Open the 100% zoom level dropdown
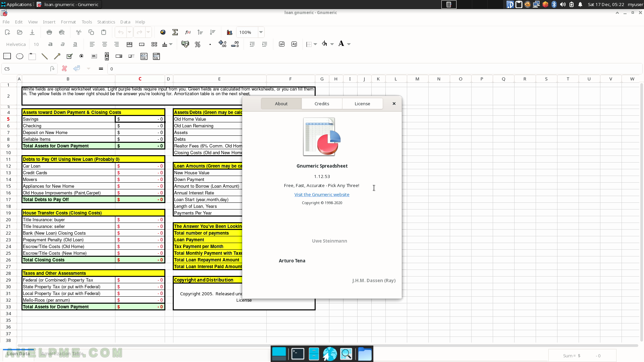Image resolution: width=644 pixels, height=362 pixels. [x=261, y=32]
